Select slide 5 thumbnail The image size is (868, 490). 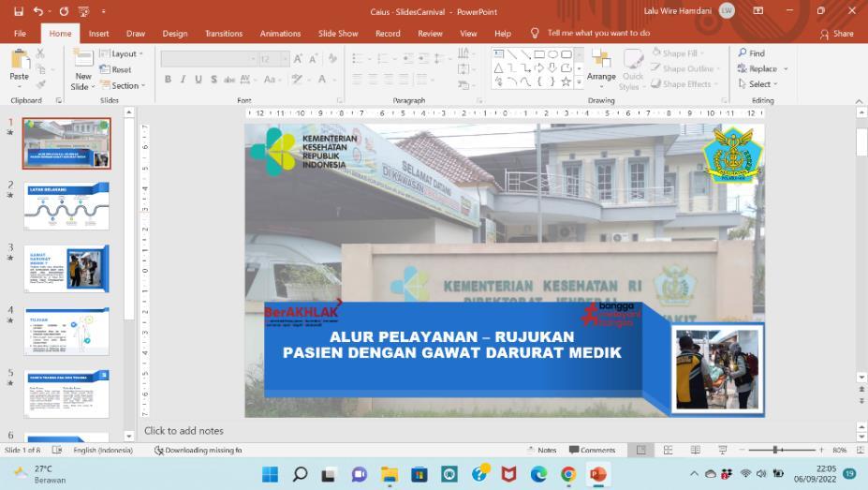(x=66, y=393)
